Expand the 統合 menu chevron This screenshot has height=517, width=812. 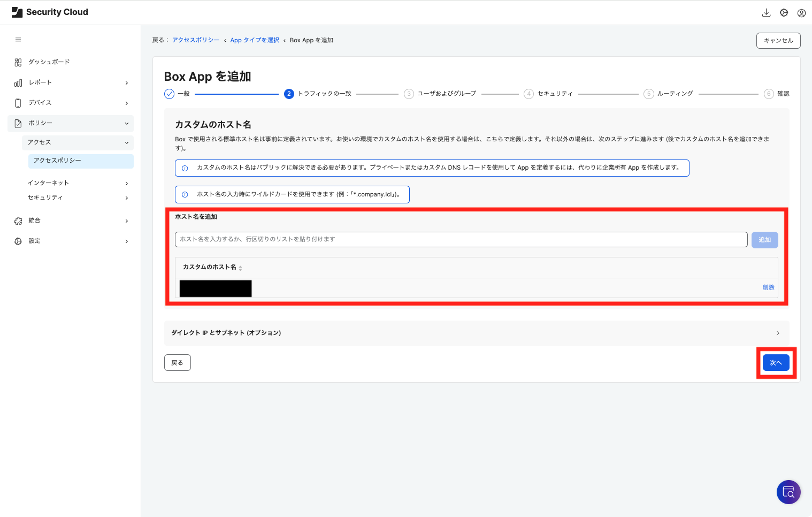pos(127,221)
